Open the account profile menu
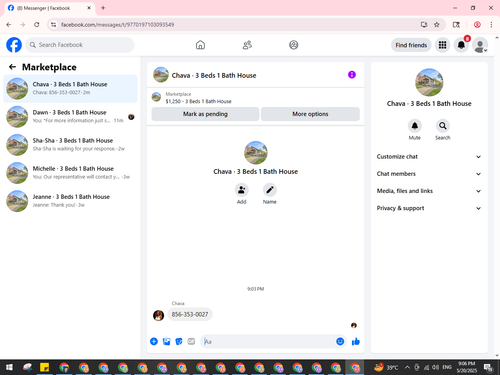 [x=480, y=45]
